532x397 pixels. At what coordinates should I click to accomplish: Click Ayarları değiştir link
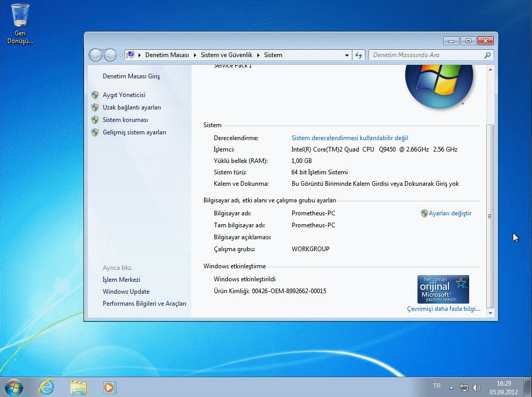pos(450,213)
